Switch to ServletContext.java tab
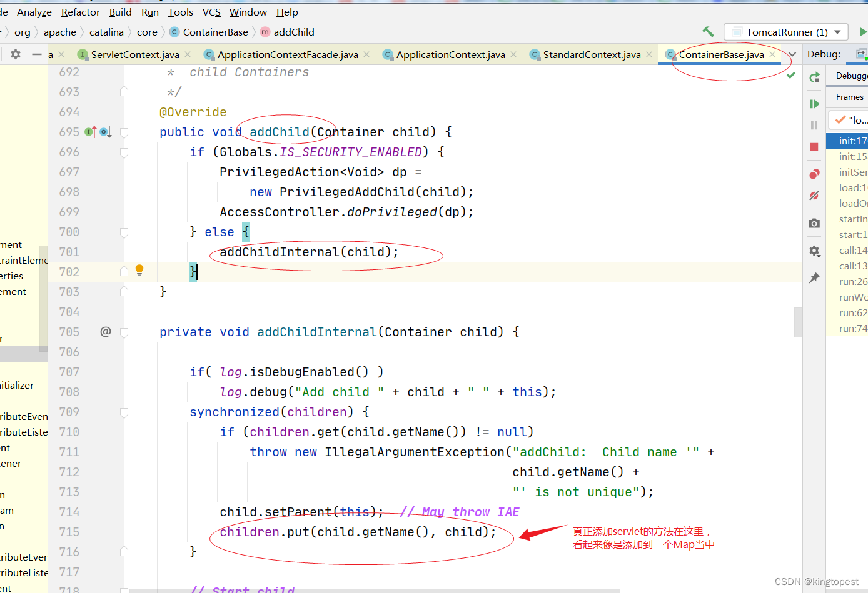The image size is (868, 593). 135,54
